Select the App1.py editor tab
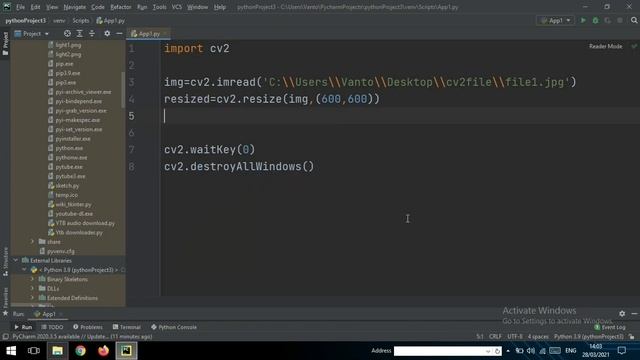Viewport: 640px width, 360px height. [x=148, y=33]
